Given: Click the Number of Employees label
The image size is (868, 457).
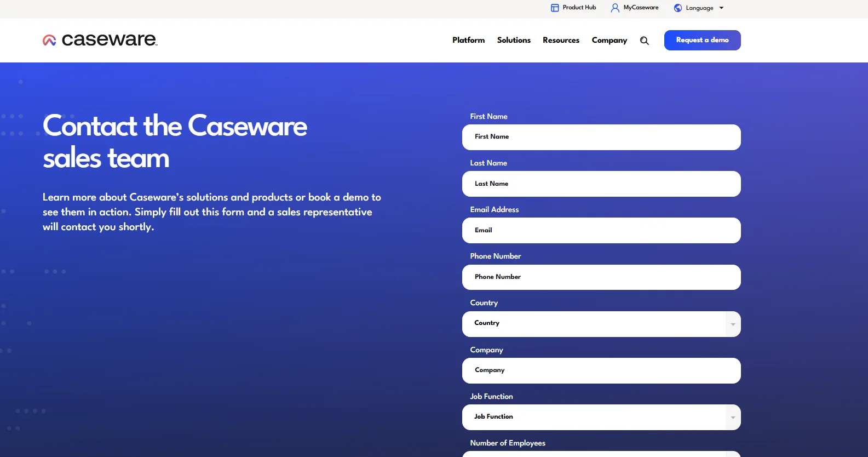Looking at the screenshot, I should click(508, 443).
